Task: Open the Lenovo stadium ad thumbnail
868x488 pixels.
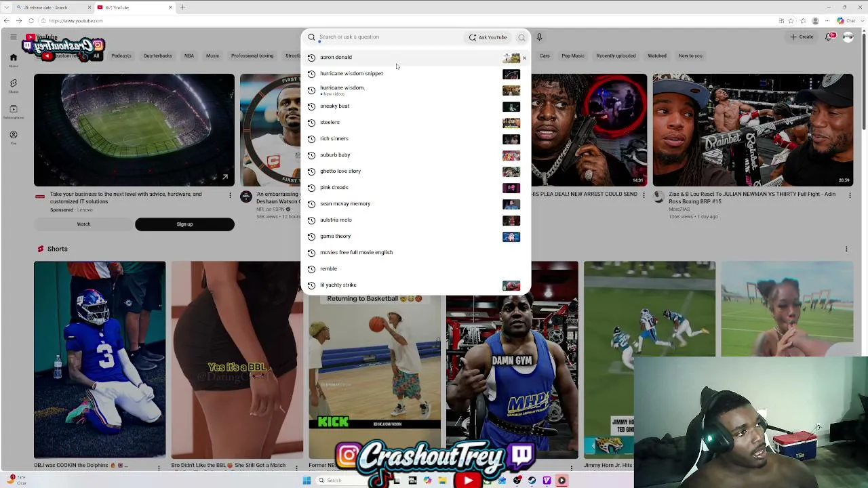Action: click(134, 130)
